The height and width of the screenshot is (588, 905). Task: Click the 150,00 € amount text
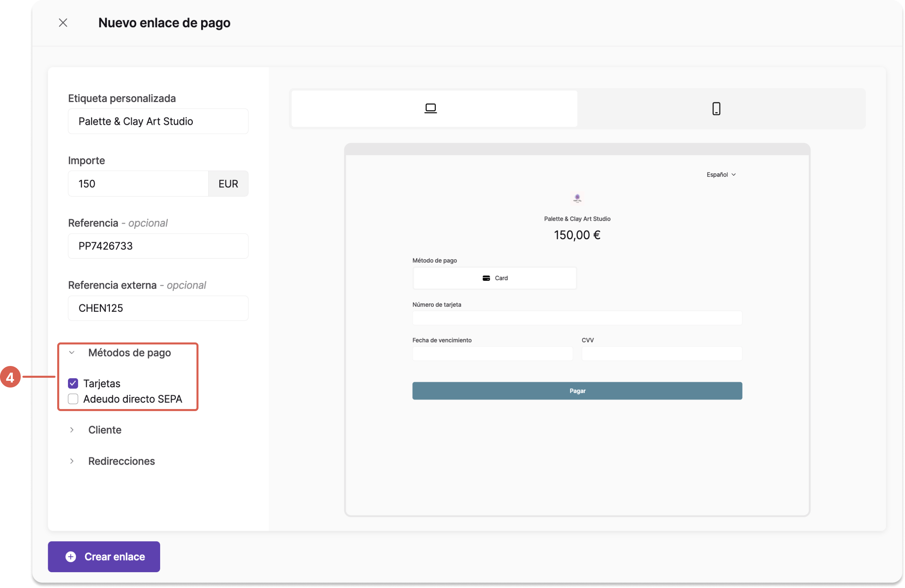[x=577, y=235]
